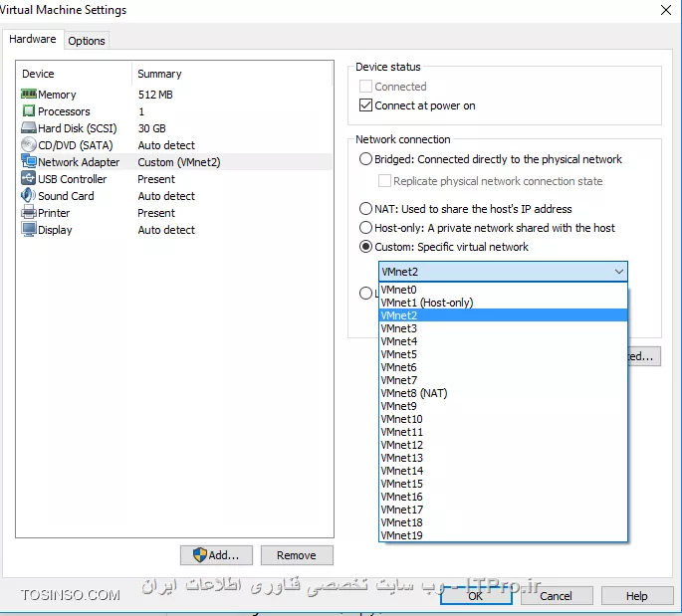Click the Add... button
Image resolution: width=682 pixels, height=616 pixels.
pyautogui.click(x=216, y=555)
